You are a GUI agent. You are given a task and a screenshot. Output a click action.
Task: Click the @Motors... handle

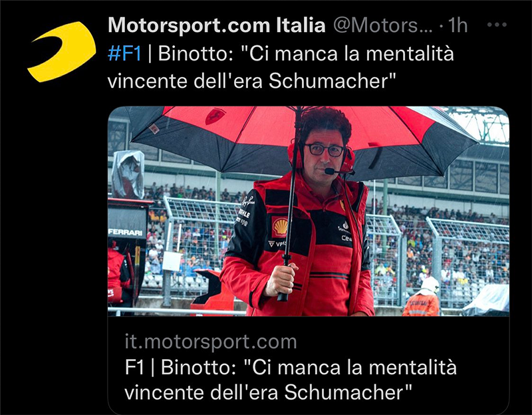coord(383,25)
